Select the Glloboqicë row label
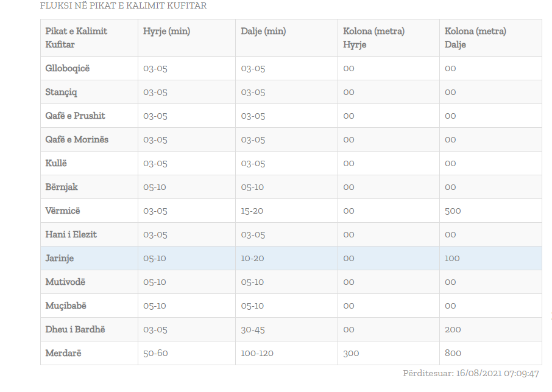Image resolution: width=552 pixels, height=392 pixels. 67,68
